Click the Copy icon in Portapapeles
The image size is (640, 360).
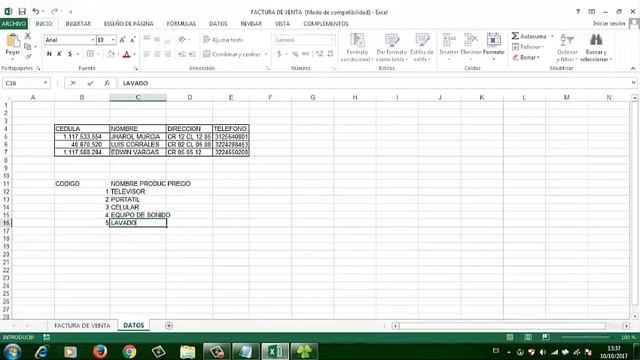28,47
